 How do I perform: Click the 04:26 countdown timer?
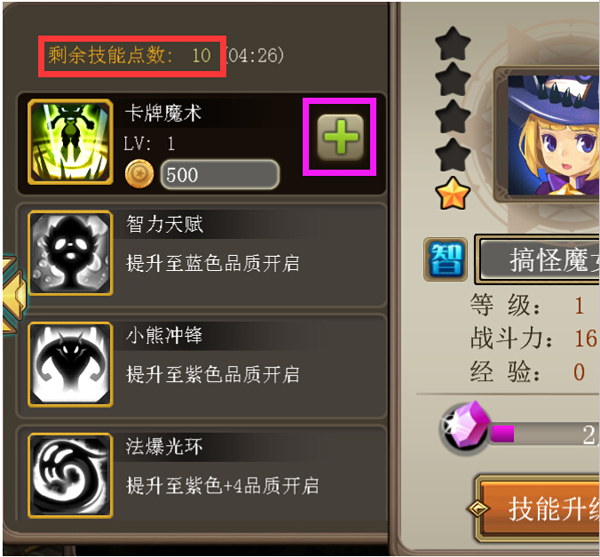255,56
